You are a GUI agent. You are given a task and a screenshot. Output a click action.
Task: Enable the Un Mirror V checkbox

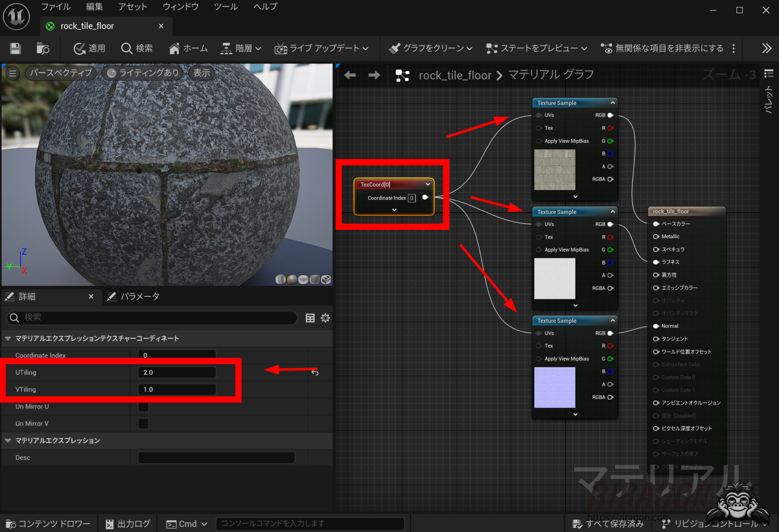click(x=143, y=423)
